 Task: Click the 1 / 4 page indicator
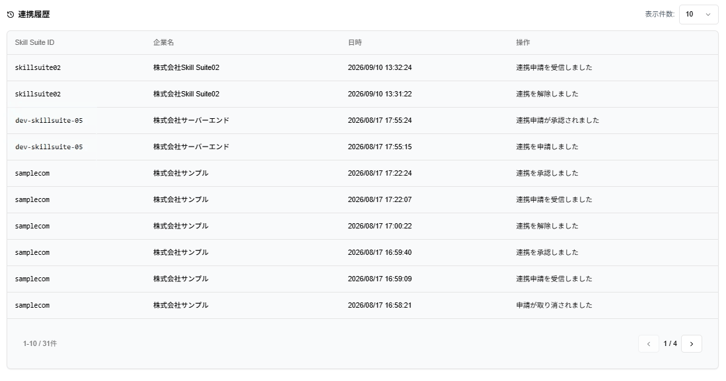coord(670,344)
